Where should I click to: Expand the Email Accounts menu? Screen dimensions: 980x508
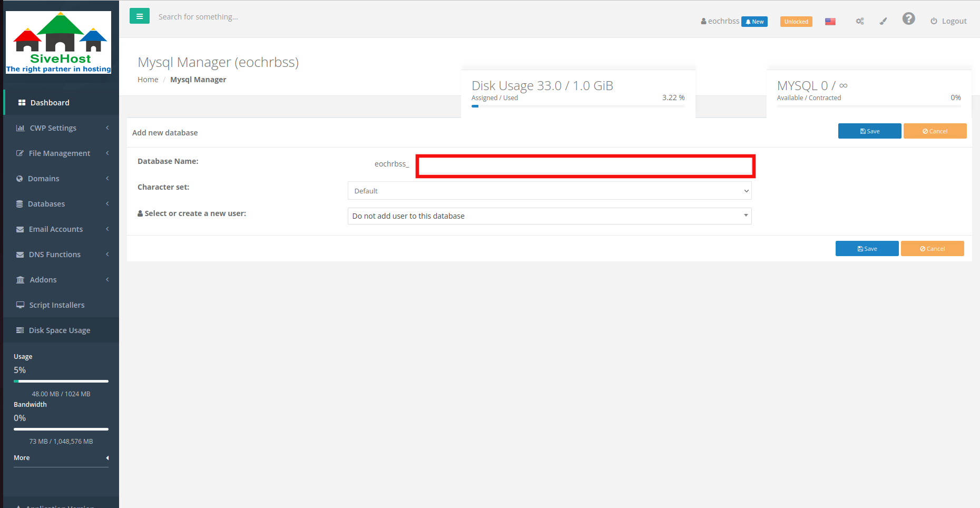pos(61,229)
